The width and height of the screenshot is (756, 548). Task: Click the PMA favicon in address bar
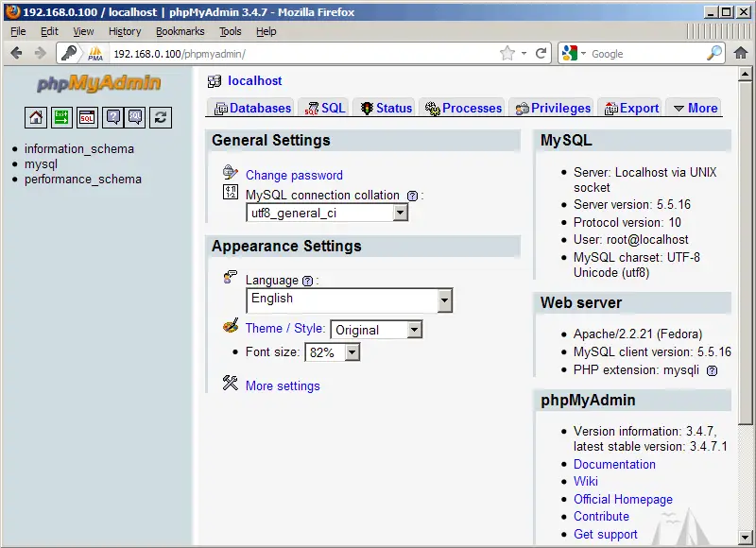(95, 53)
